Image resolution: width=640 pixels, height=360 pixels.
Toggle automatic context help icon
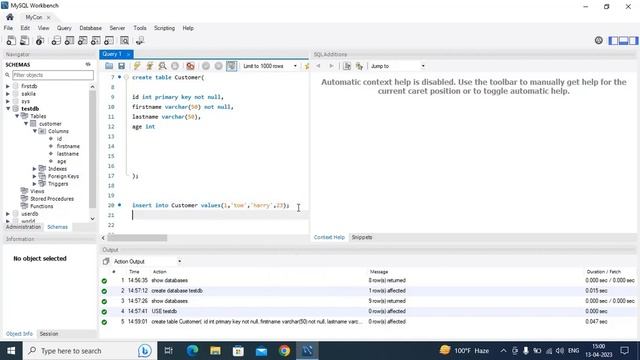click(359, 66)
